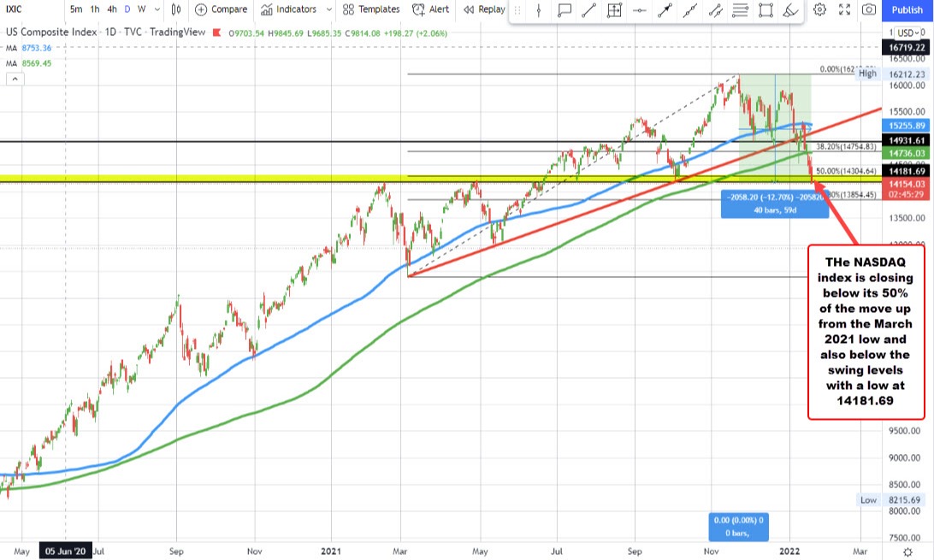934x560 pixels.
Task: Create an Alert
Action: coord(431,9)
